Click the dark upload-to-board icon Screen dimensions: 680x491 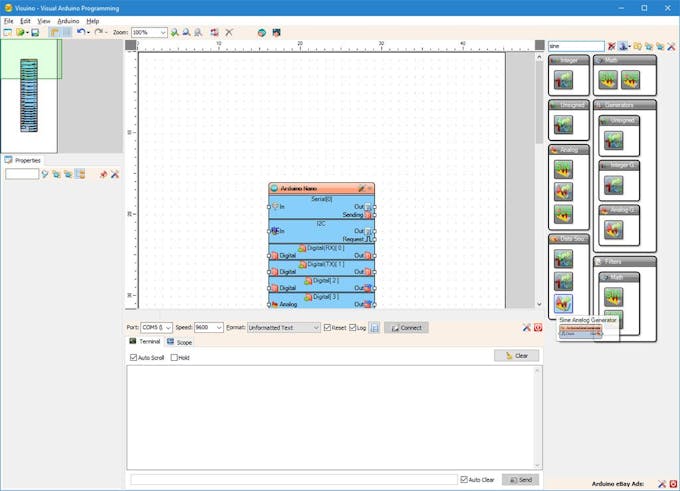click(x=276, y=33)
